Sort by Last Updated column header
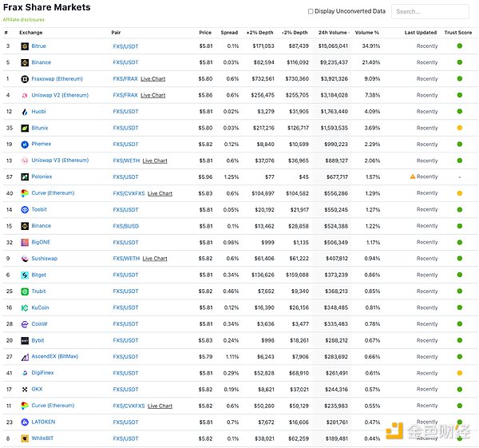Screen dimensions: 479x448 click(421, 33)
